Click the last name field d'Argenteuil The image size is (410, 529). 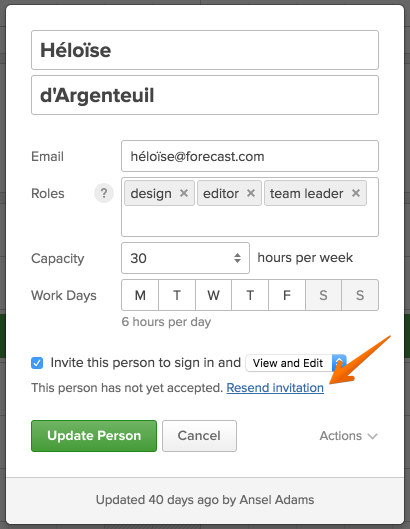point(205,95)
